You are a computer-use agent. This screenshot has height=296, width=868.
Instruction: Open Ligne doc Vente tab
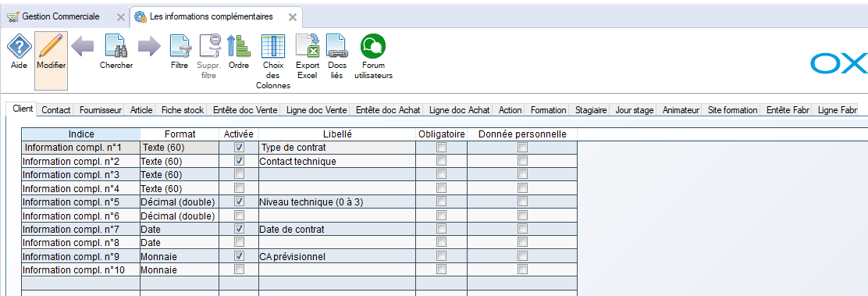pyautogui.click(x=317, y=110)
